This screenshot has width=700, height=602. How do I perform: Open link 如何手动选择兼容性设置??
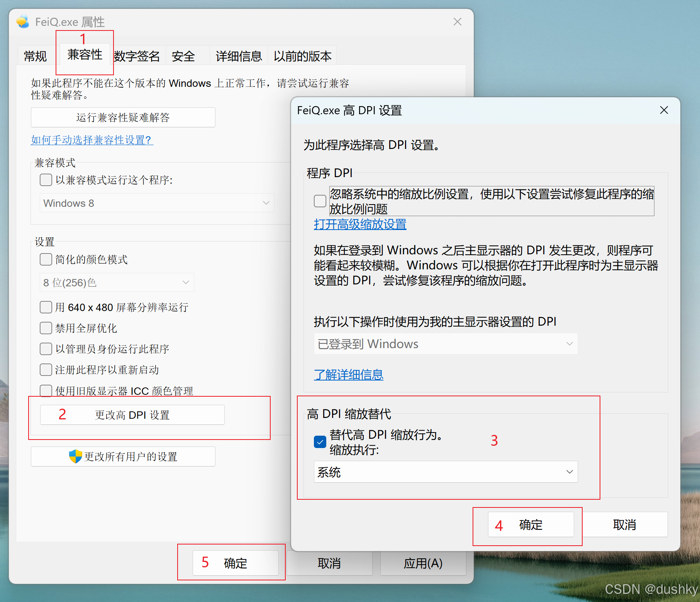(92, 140)
